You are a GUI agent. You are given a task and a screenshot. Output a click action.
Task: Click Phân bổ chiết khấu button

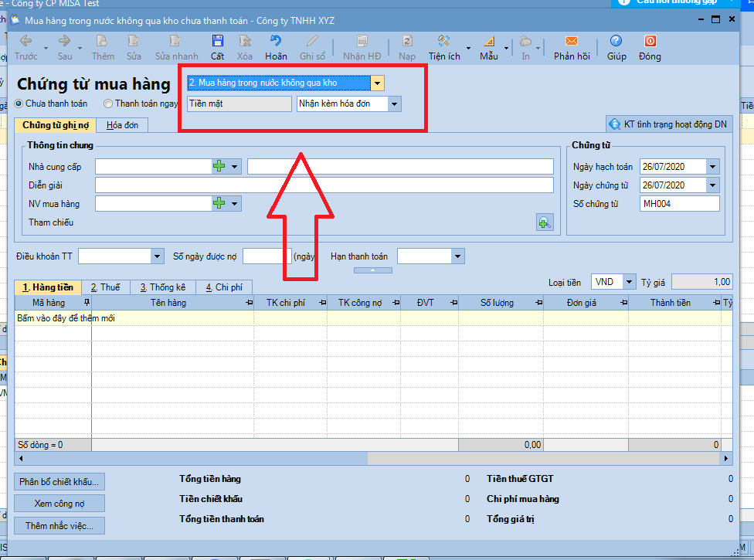pos(59,482)
